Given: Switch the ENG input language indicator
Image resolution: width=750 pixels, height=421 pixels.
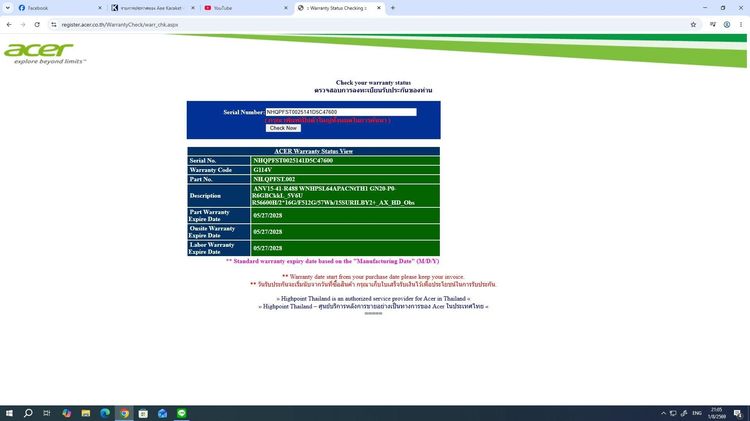Looking at the screenshot, I should [x=697, y=413].
